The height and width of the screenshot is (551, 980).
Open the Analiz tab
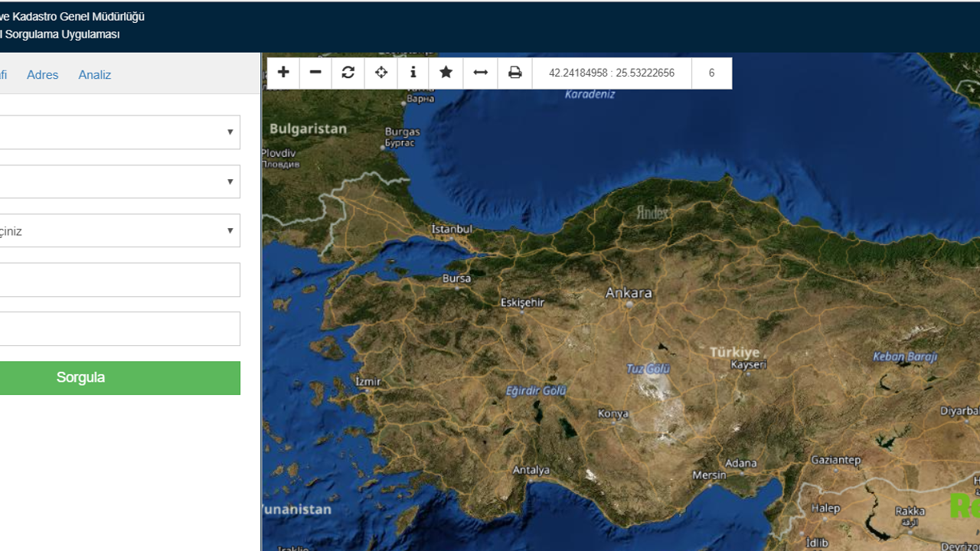[x=95, y=74]
